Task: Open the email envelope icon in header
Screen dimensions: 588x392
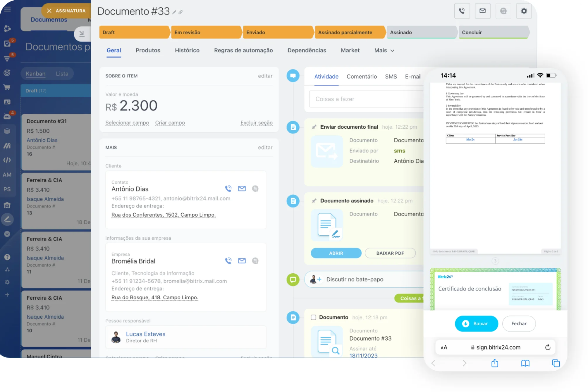Action: [x=482, y=11]
